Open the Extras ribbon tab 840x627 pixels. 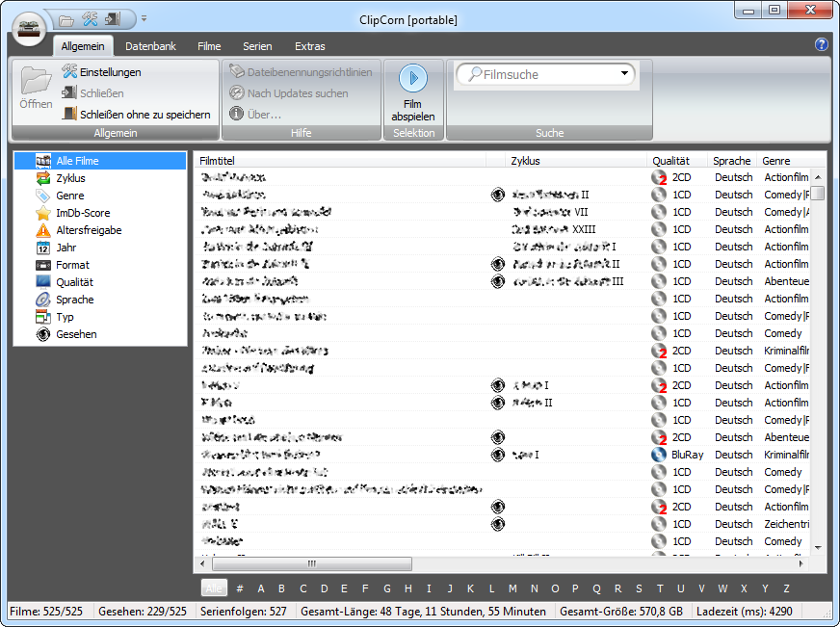(x=309, y=46)
